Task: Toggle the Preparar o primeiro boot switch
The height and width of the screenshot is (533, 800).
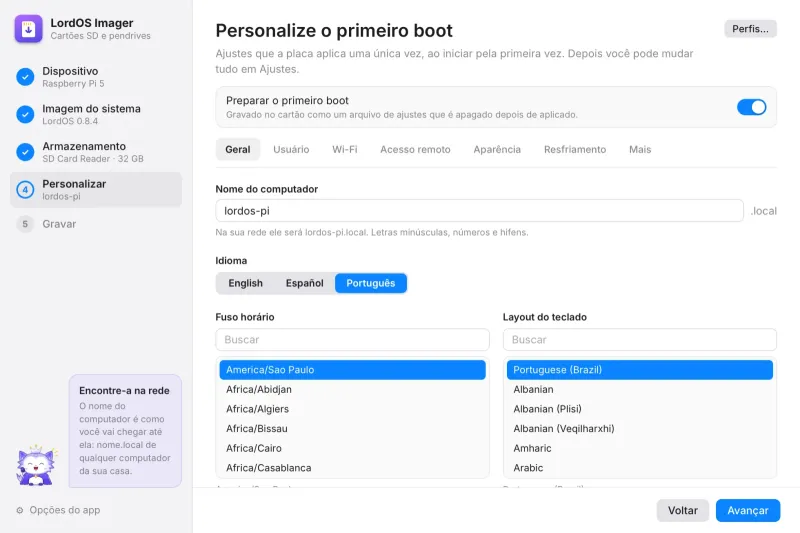Action: click(x=751, y=107)
